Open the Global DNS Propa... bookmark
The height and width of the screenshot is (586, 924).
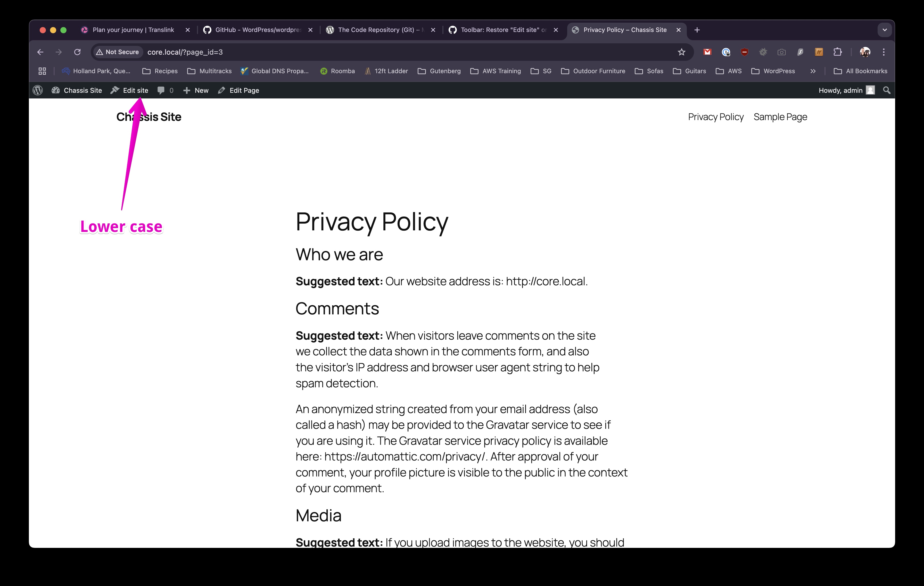[x=275, y=71]
